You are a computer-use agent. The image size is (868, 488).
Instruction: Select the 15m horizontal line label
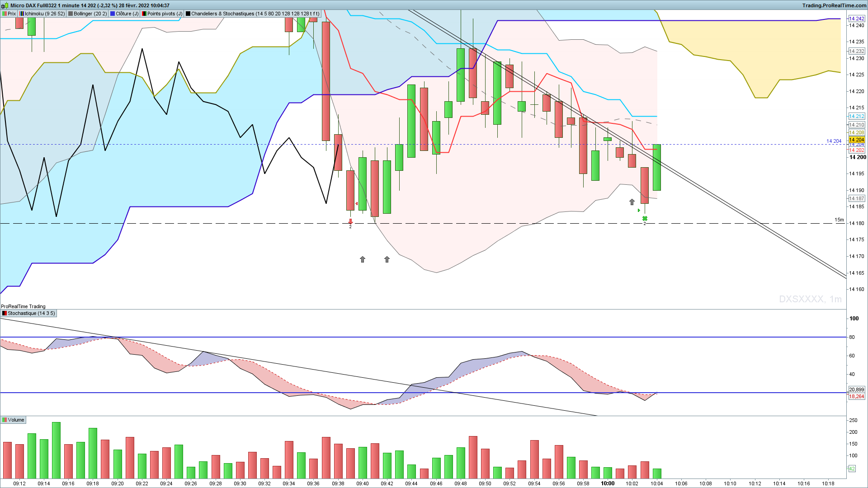[x=839, y=220]
